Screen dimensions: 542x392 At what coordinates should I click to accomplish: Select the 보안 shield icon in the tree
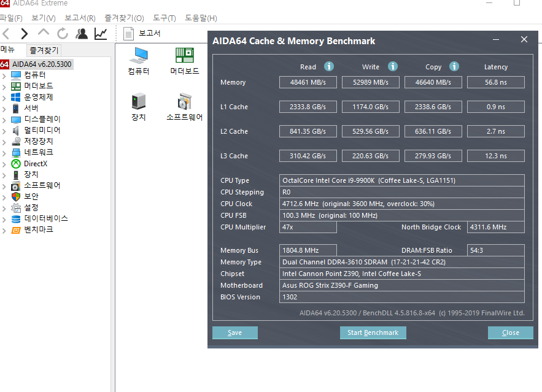click(x=16, y=196)
